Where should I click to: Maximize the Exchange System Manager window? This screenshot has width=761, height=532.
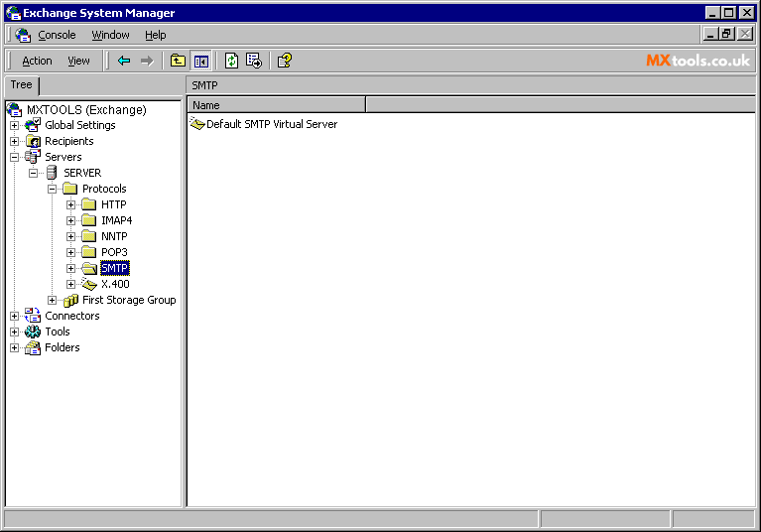728,13
